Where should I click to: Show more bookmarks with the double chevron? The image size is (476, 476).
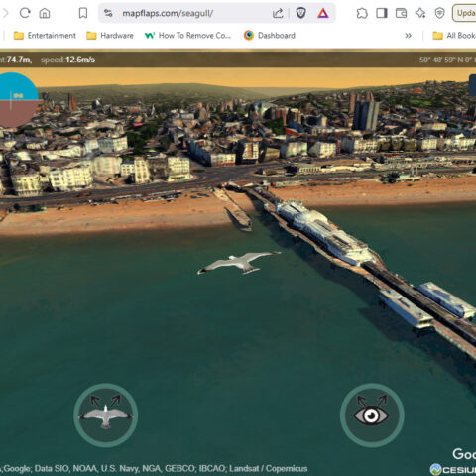coord(409,36)
